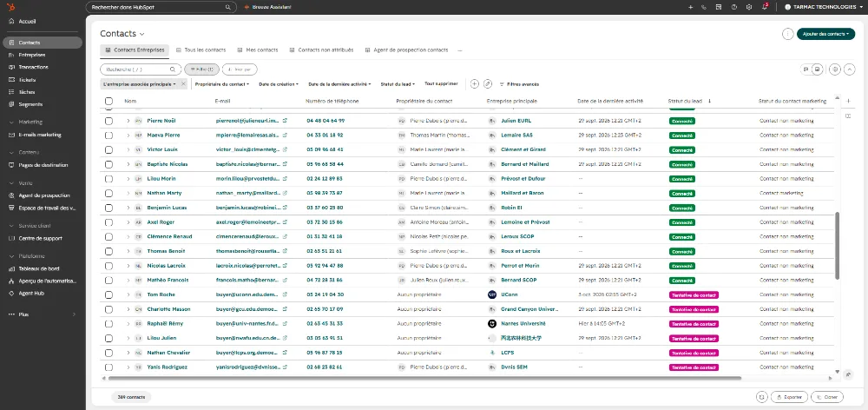Viewport: 868px width, 410px height.
Task: Open the table settings circular icon
Action: pos(835,69)
